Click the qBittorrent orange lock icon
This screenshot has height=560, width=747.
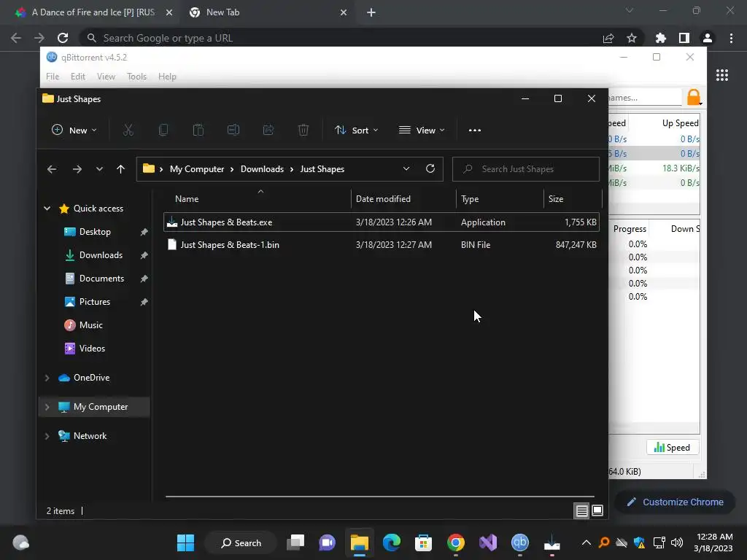694,97
